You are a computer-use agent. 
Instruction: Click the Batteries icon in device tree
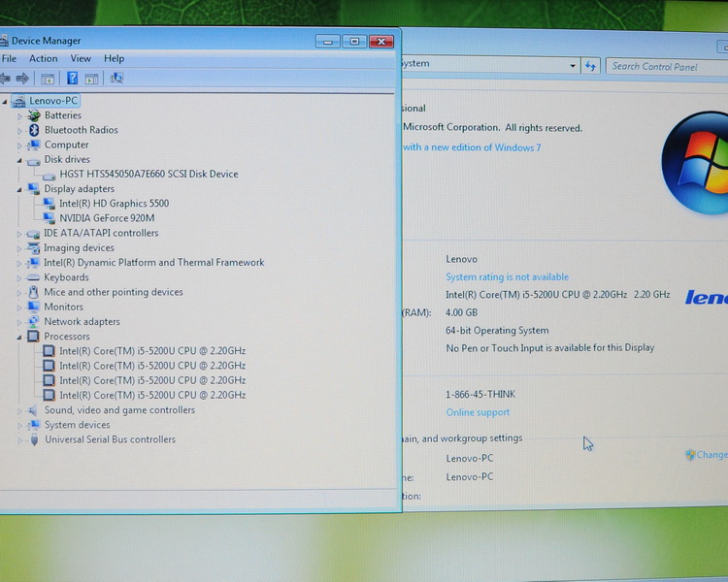tap(33, 115)
